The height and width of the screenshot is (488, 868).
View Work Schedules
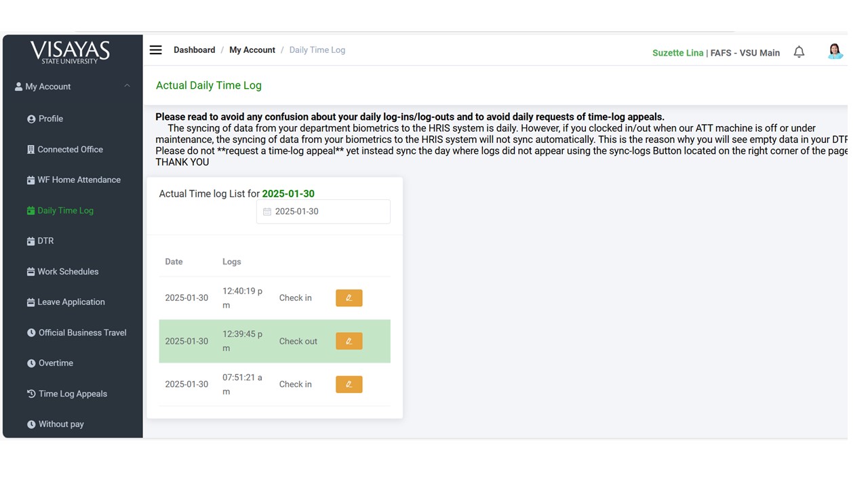[x=67, y=271]
